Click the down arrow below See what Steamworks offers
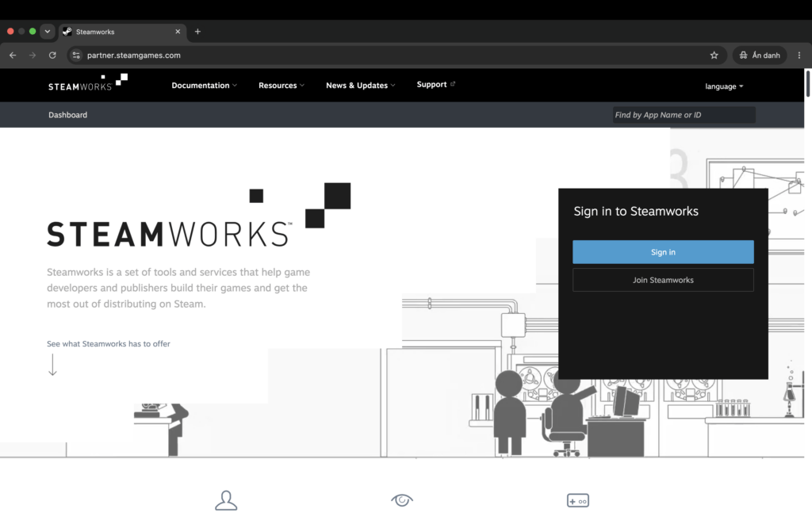This screenshot has height=528, width=812. click(52, 365)
